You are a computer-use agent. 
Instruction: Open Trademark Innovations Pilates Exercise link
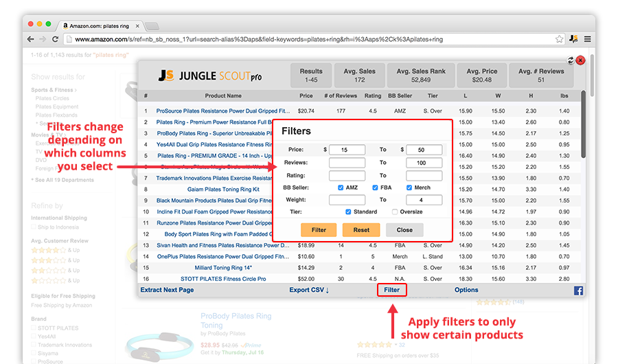point(214,179)
